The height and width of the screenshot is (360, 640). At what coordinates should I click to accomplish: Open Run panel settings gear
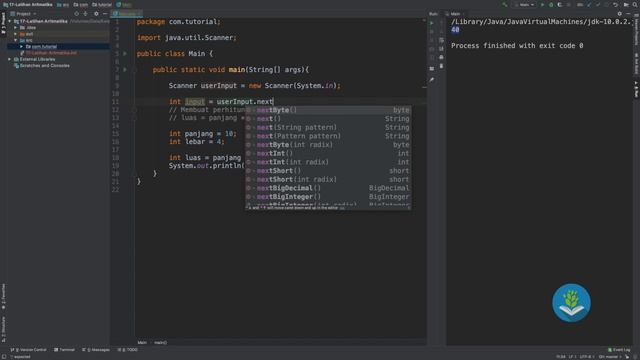click(x=620, y=13)
